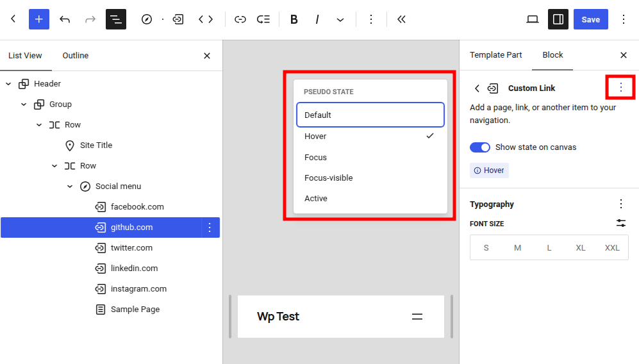
Task: Choose Focus-visible pseudo state
Action: click(370, 178)
